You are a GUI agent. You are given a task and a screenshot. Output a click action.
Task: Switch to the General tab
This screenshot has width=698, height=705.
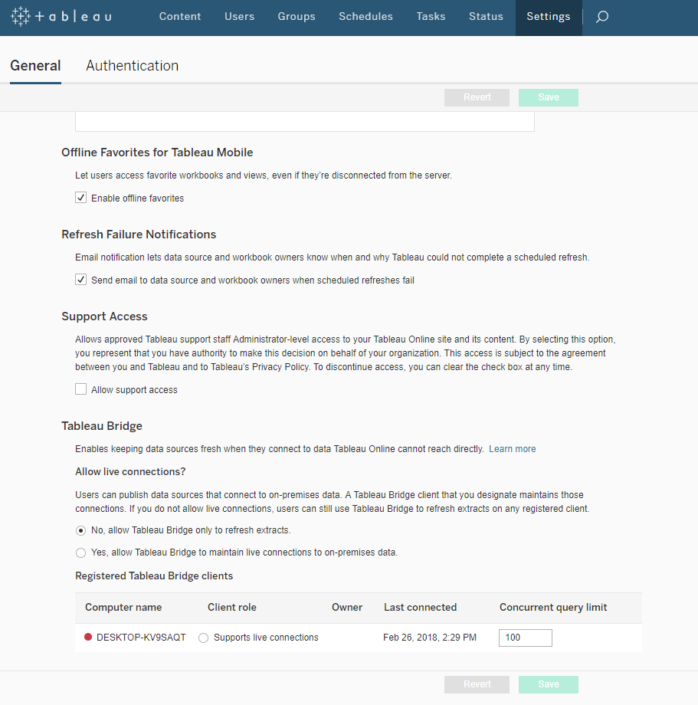(36, 66)
